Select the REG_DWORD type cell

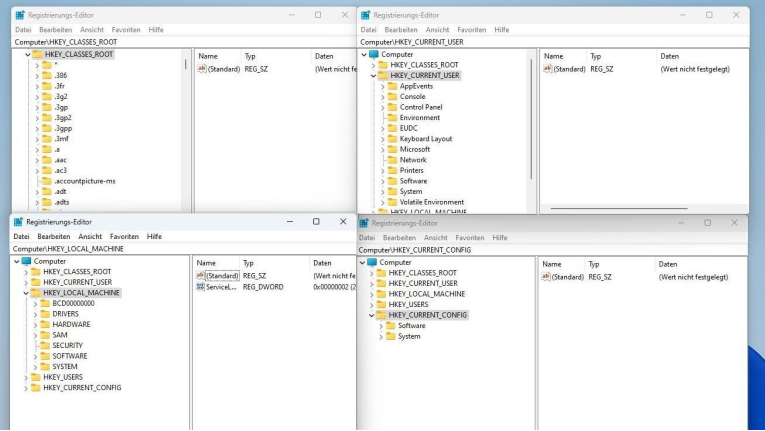[x=263, y=287]
